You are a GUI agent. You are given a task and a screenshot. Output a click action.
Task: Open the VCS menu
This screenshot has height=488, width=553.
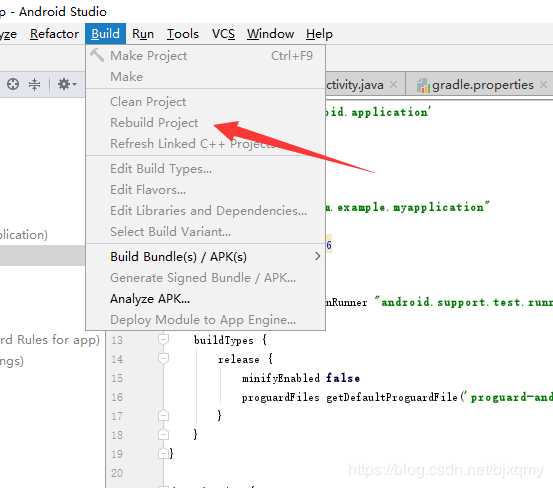(223, 34)
